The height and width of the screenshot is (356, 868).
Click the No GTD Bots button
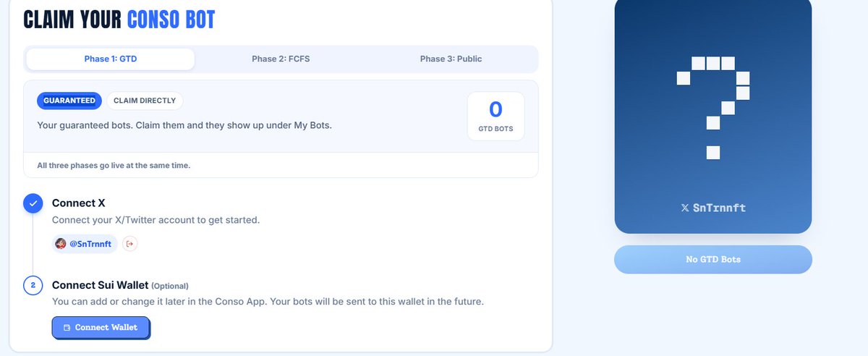pyautogui.click(x=713, y=259)
